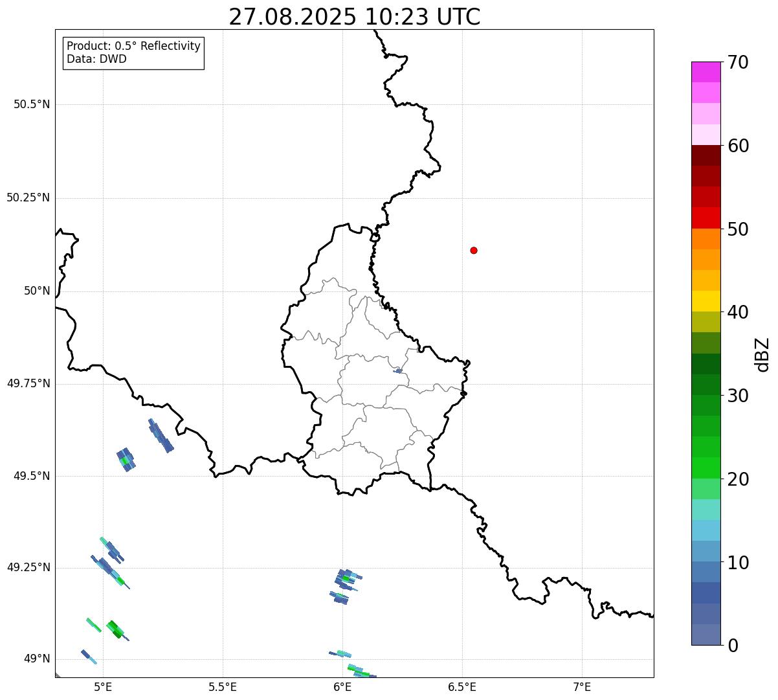Click the 49.75°N latitude label
The image size is (778, 700).
28,383
